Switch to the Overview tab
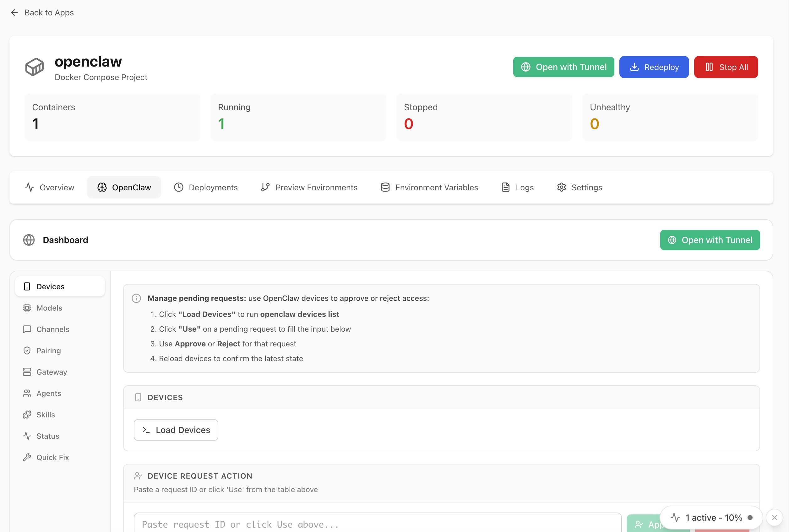Viewport: 789px width, 532px height. [x=50, y=187]
